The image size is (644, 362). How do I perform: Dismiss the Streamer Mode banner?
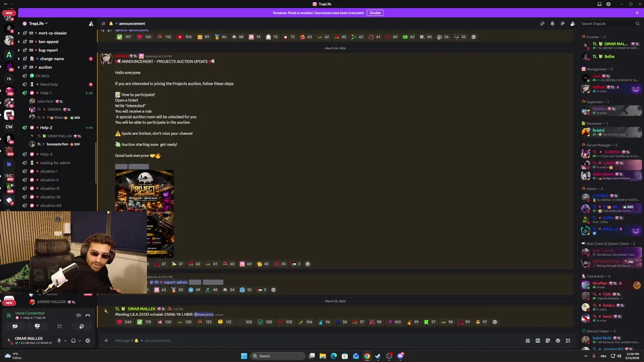click(637, 13)
